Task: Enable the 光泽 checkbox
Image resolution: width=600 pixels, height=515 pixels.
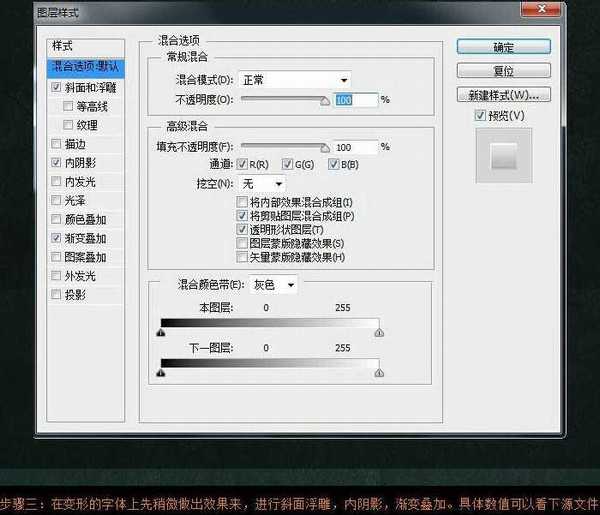Action: pyautogui.click(x=56, y=200)
